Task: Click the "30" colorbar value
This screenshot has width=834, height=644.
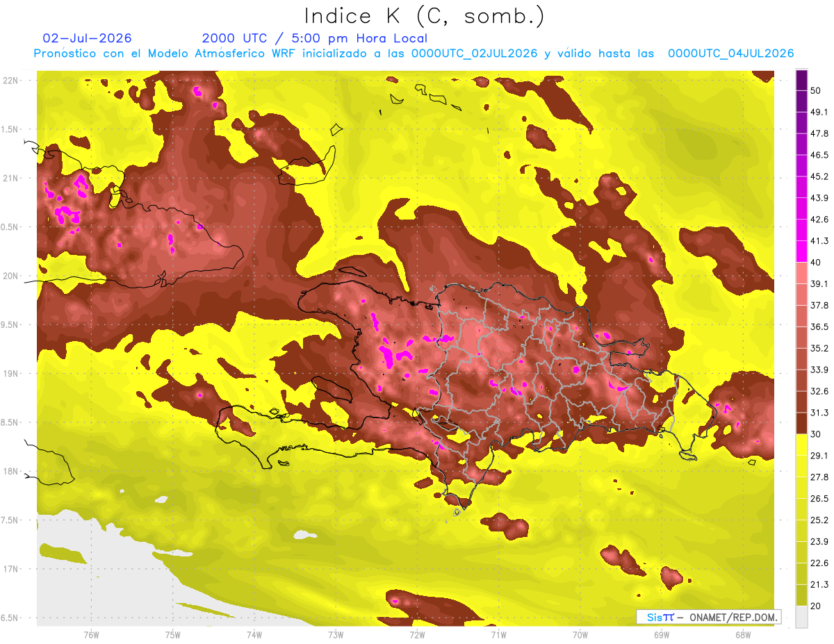Action: (816, 434)
